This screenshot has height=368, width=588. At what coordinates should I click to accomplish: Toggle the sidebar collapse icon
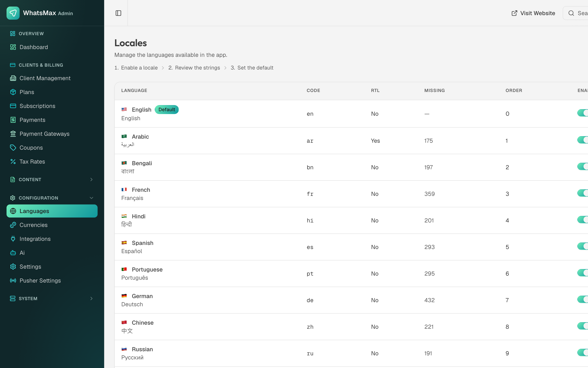click(x=118, y=13)
